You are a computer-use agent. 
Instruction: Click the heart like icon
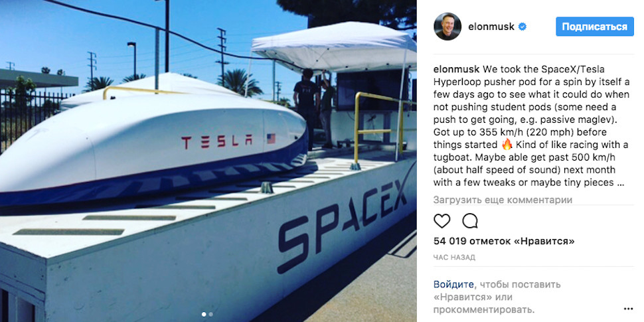tap(442, 221)
